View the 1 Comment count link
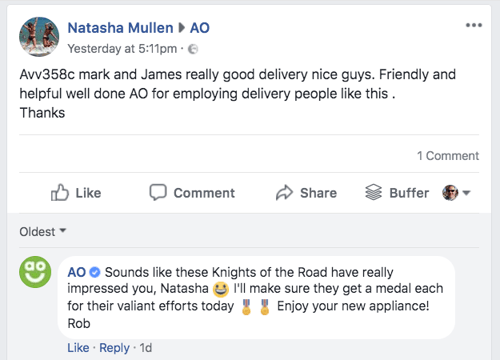500x360 pixels. (448, 156)
